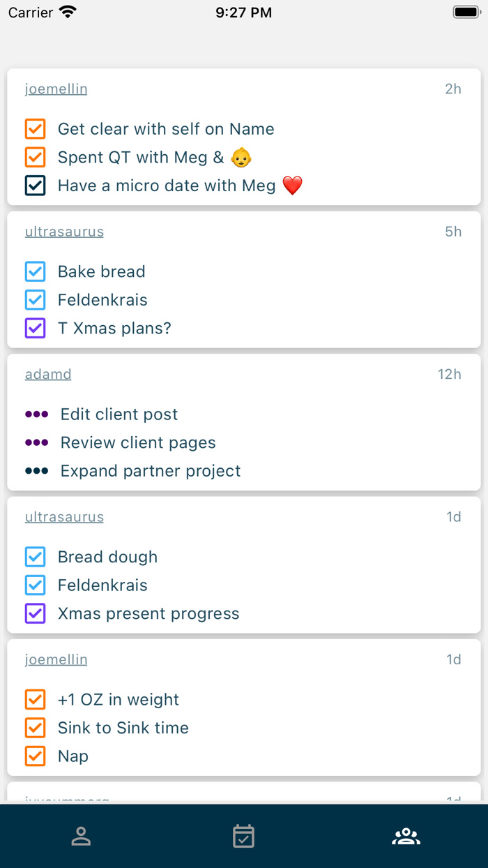The width and height of the screenshot is (488, 868).
Task: Uncheck Have a micro date with Meg
Action: pyautogui.click(x=35, y=186)
